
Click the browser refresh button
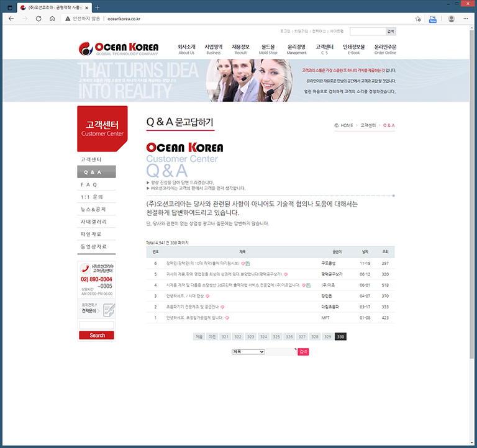pyautogui.click(x=39, y=19)
